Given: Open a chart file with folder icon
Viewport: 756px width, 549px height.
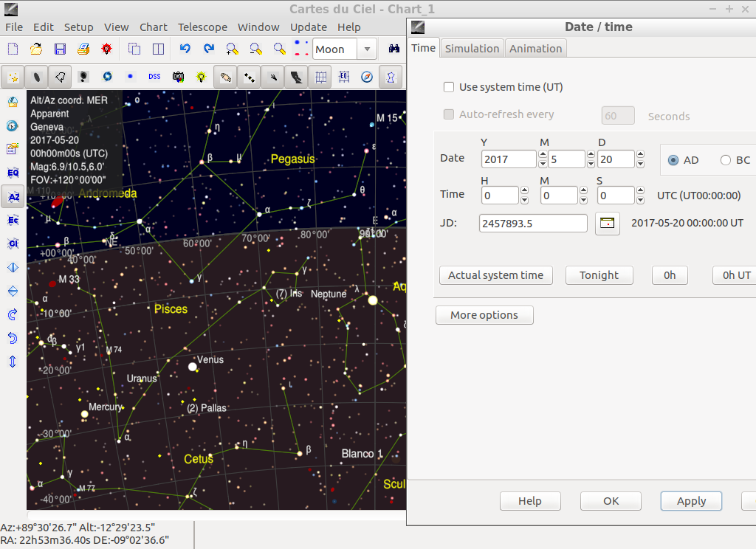Looking at the screenshot, I should [x=36, y=49].
